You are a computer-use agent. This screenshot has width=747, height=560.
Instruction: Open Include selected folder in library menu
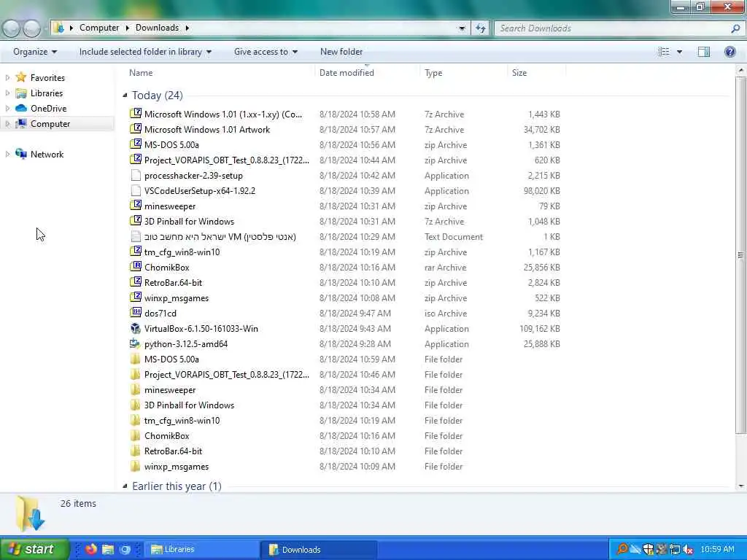coord(145,52)
